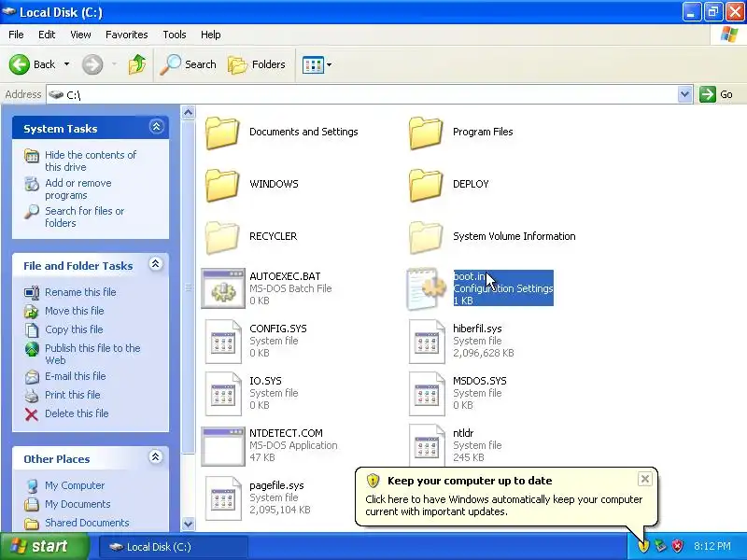The width and height of the screenshot is (747, 560).
Task: Click Publish this file to the Web
Action: click(x=92, y=354)
